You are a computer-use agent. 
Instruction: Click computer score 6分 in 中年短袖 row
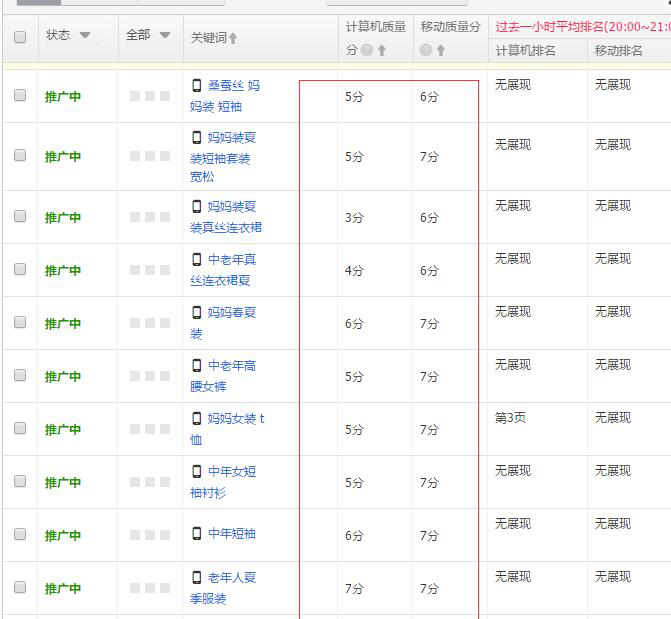(x=354, y=536)
